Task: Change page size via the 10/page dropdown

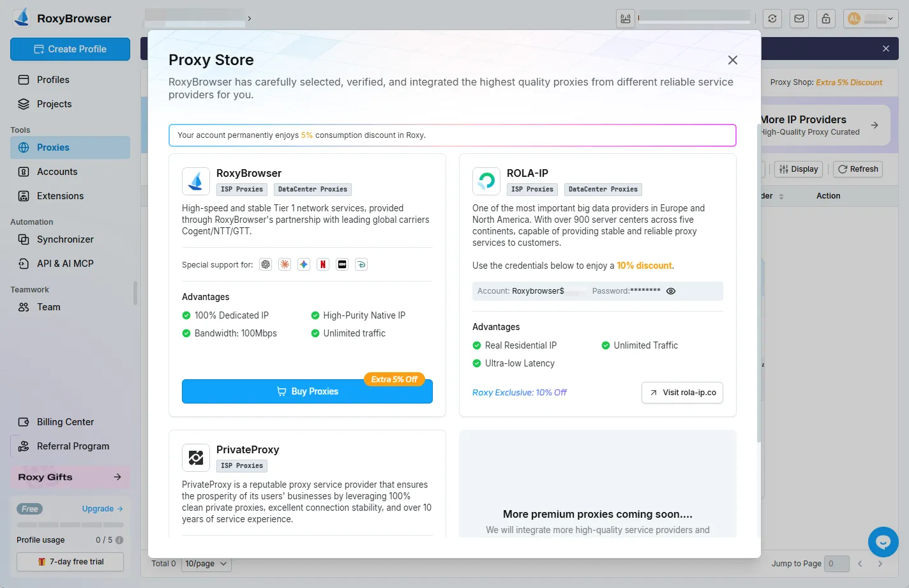Action: pyautogui.click(x=206, y=564)
